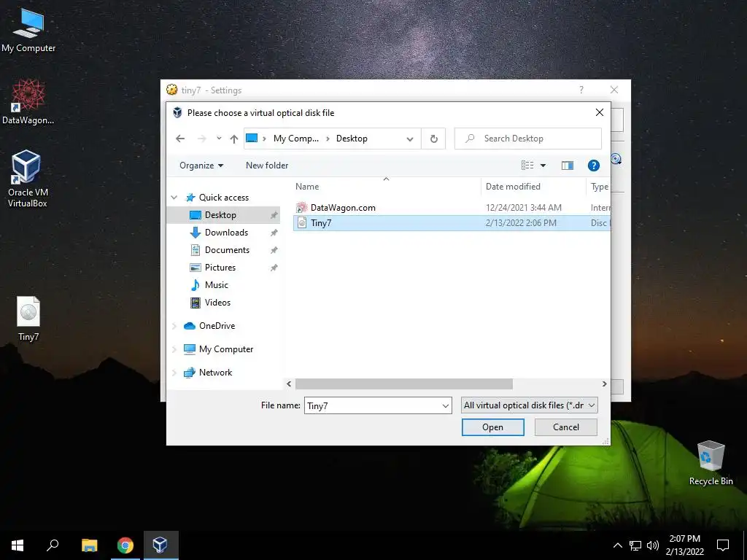Go back in file dialog
This screenshot has width=747, height=560.
click(x=180, y=139)
